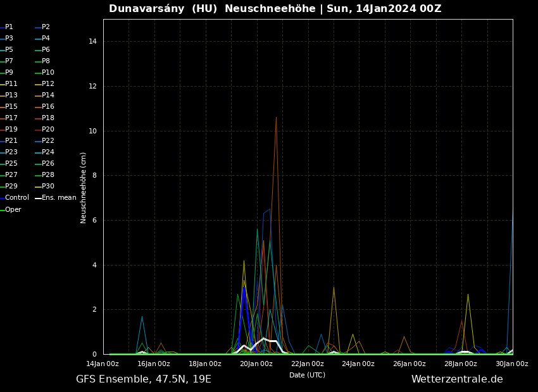Screen dimensions: 538x392
Task: Click the 20Jan 00z date tick label
Action: pos(256,364)
